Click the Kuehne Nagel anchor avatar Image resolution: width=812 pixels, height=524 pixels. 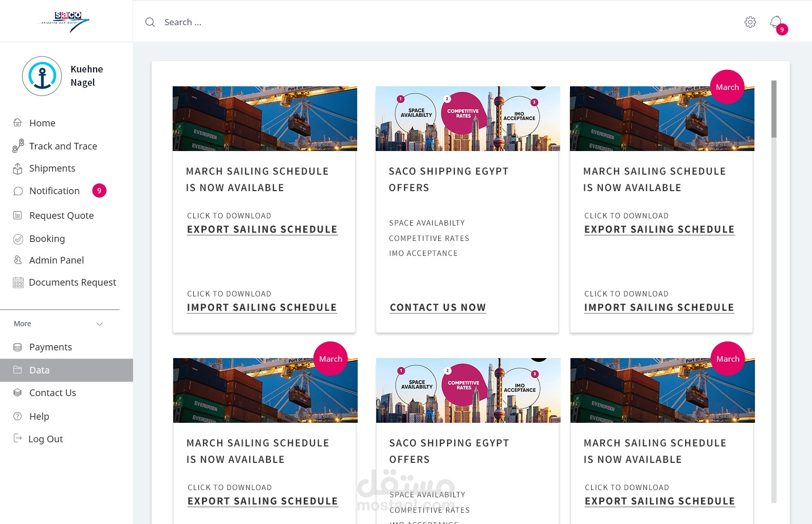[42, 76]
